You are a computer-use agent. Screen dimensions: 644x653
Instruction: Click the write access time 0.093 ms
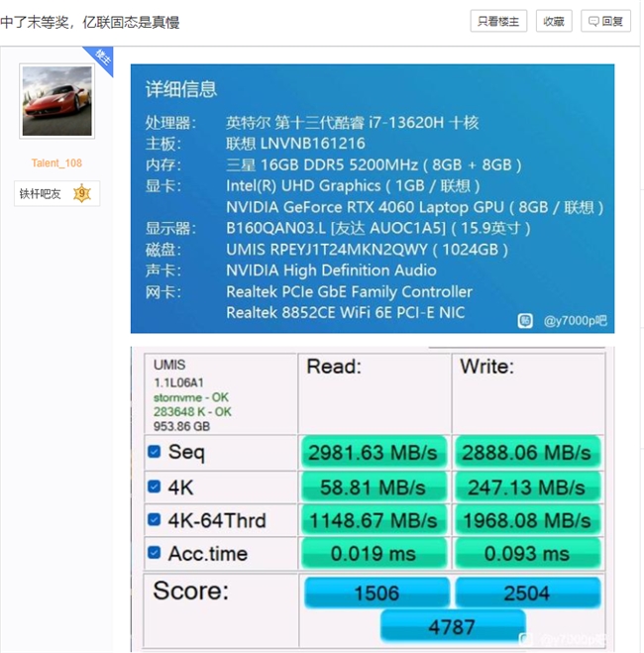[x=527, y=554]
